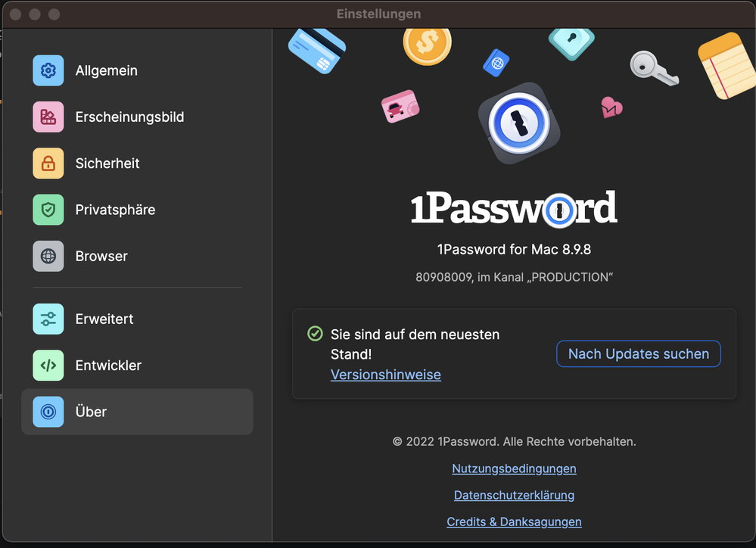Select the Browser globe icon
The width and height of the screenshot is (756, 548).
pos(48,257)
